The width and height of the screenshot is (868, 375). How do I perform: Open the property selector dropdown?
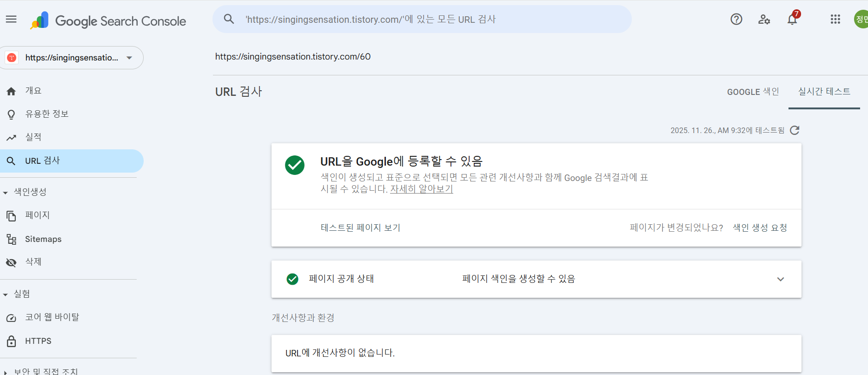(x=71, y=58)
